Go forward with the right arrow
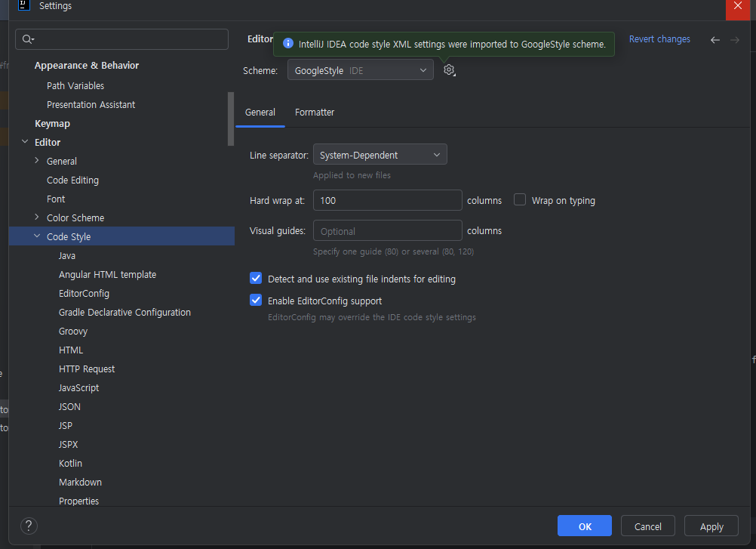Screen dimensions: 756x549 735,40
